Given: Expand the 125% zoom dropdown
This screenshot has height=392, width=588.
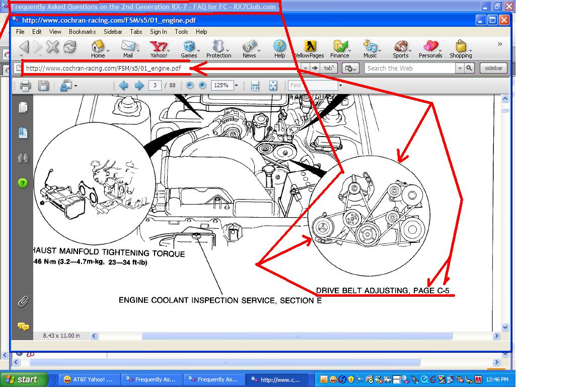Looking at the screenshot, I should [236, 85].
